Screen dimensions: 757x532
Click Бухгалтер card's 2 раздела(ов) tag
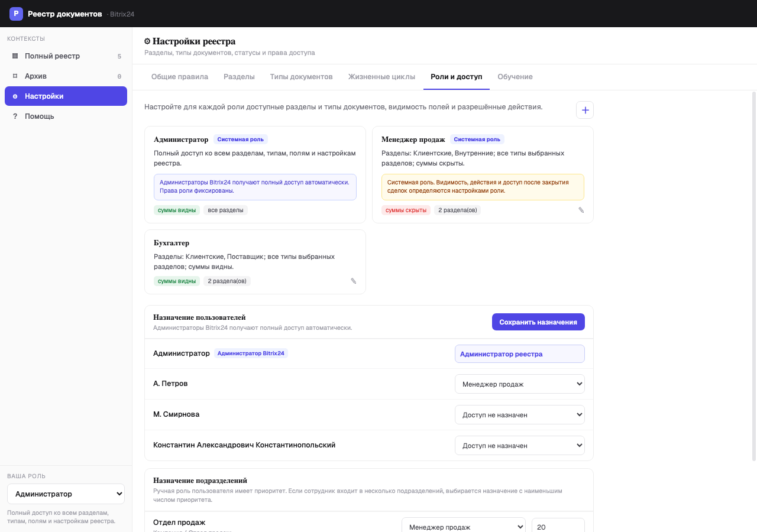tap(227, 281)
